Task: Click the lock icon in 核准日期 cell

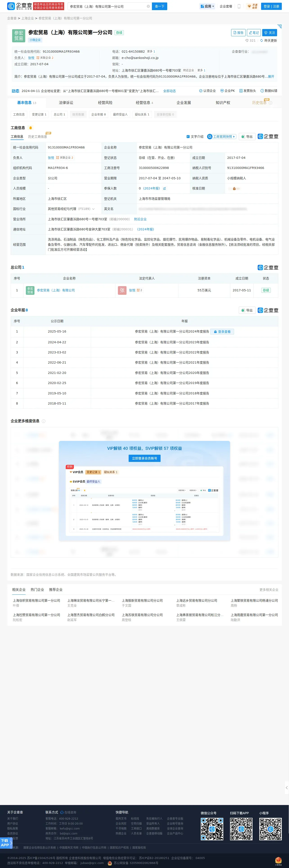Action: [234, 189]
